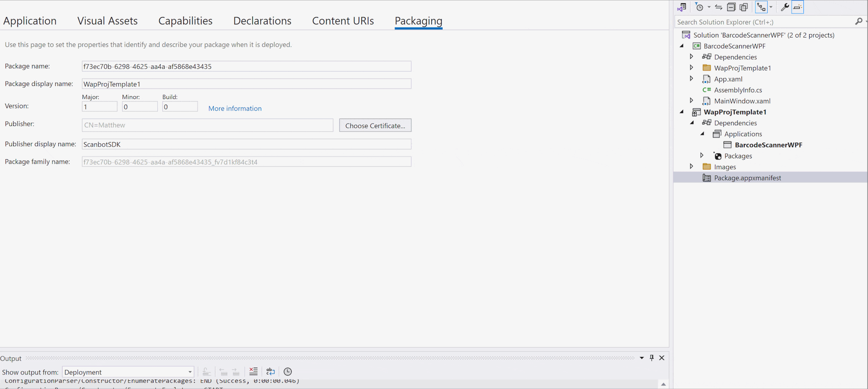Click the AssemblyInfo.cs C# icon
Screen dimensions: 868x389
click(x=707, y=90)
